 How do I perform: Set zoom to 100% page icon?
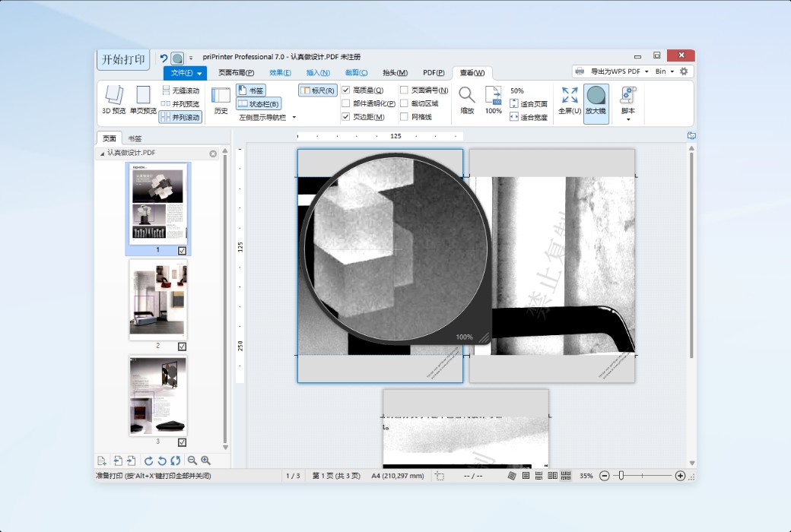point(494,100)
